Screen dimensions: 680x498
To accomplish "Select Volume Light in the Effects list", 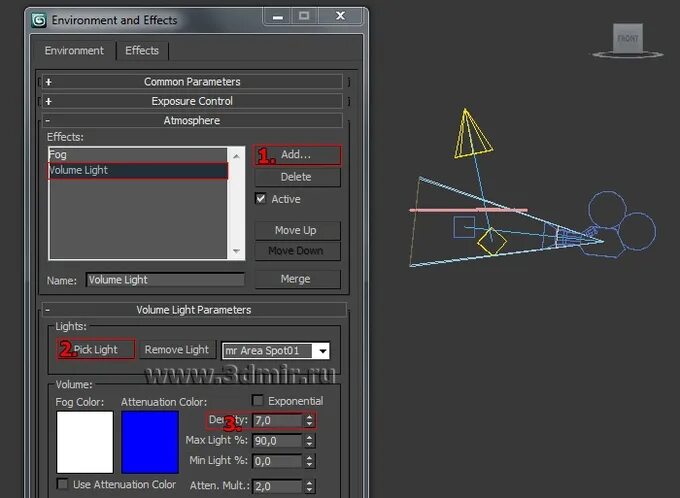I will point(138,170).
